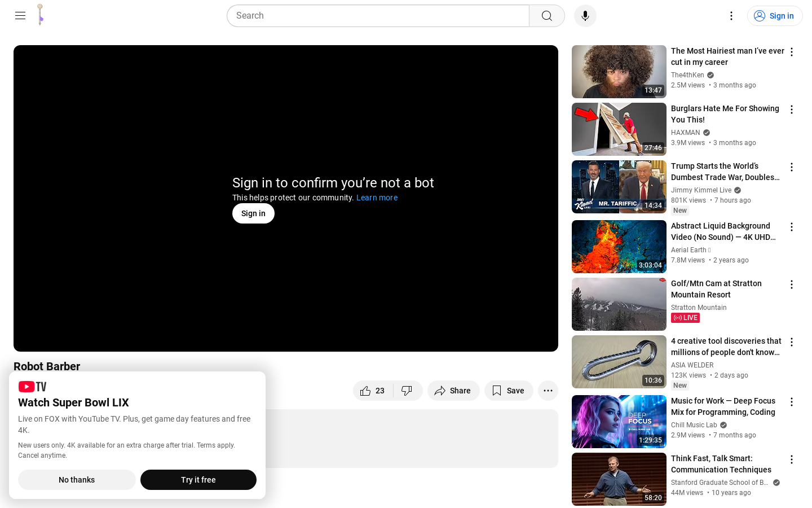Like the video with thumbs up
Image resolution: width=812 pixels, height=508 pixels.
point(373,391)
